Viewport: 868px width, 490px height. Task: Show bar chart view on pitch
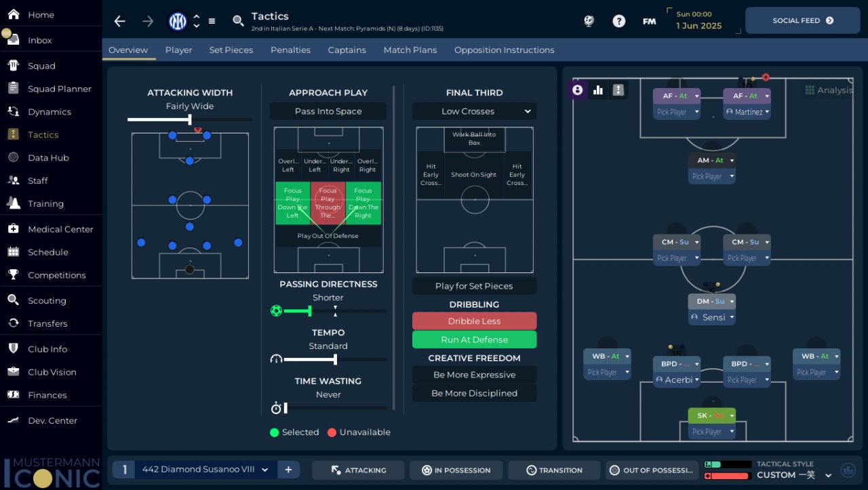[598, 89]
